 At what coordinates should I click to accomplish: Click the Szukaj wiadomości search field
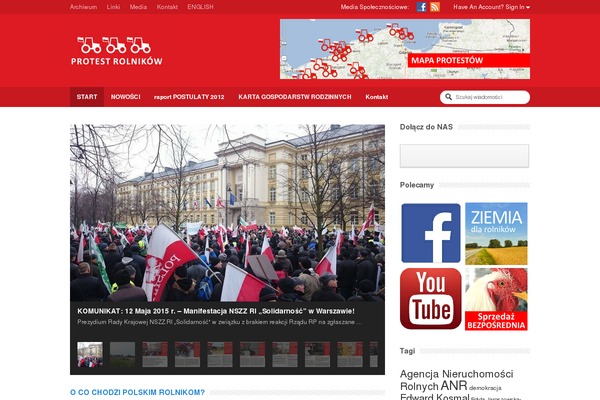[x=485, y=97]
